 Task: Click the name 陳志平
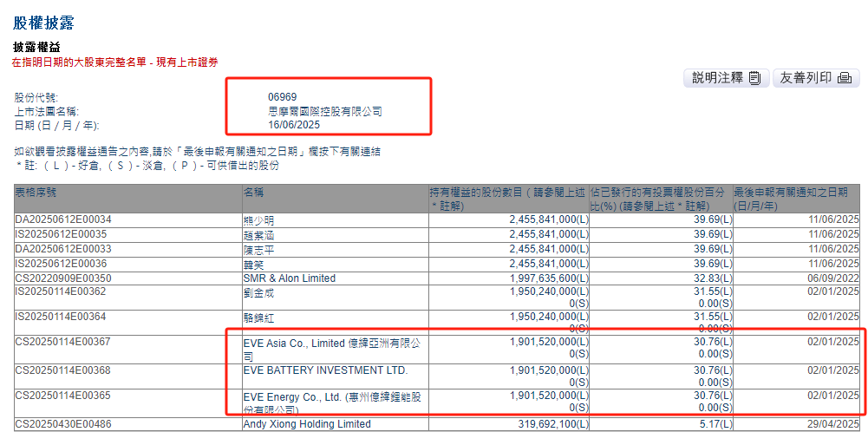258,251
